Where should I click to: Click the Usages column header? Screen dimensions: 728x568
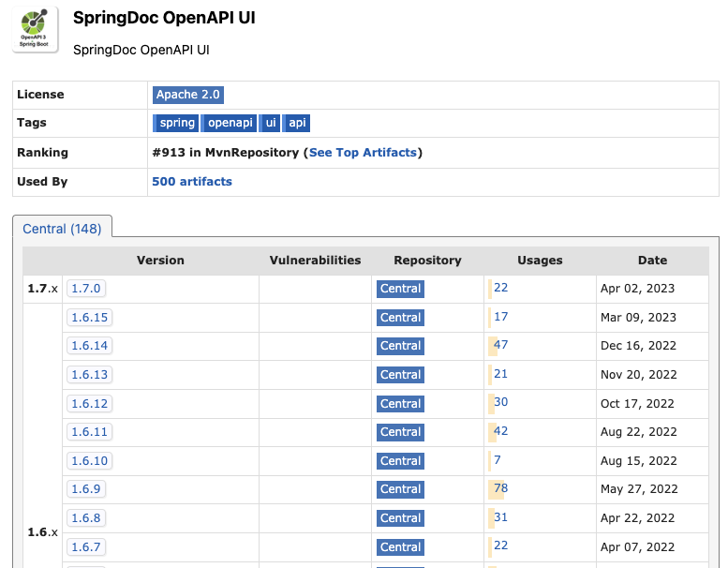click(x=540, y=261)
